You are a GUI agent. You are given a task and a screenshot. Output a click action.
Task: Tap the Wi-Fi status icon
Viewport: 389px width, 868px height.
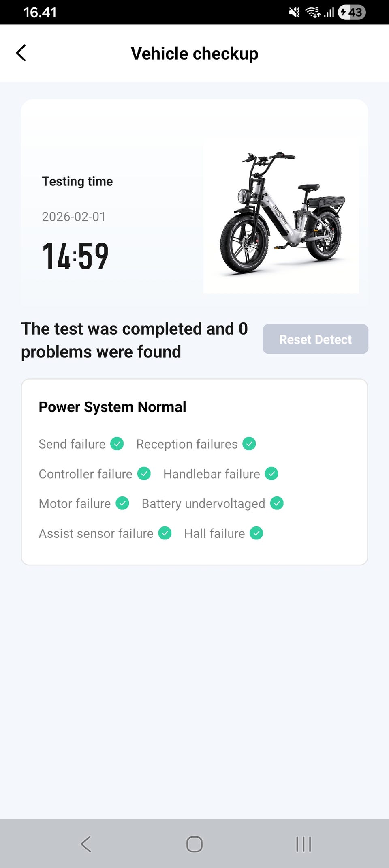[312, 13]
